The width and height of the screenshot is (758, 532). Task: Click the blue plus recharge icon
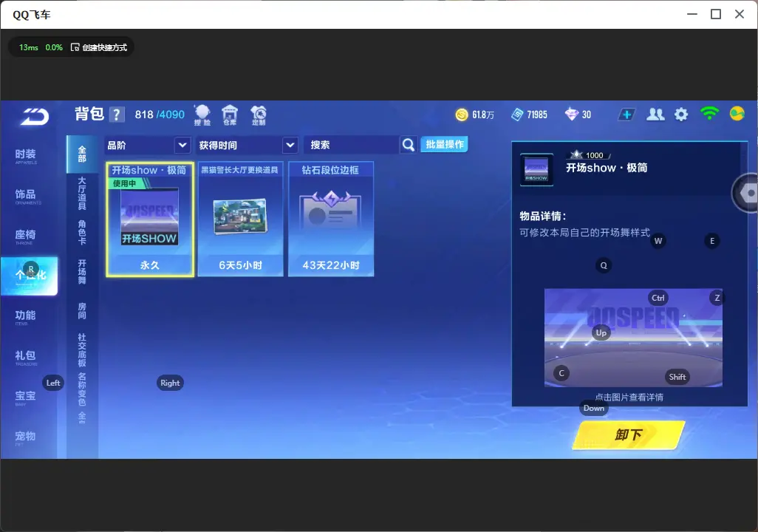click(x=626, y=115)
